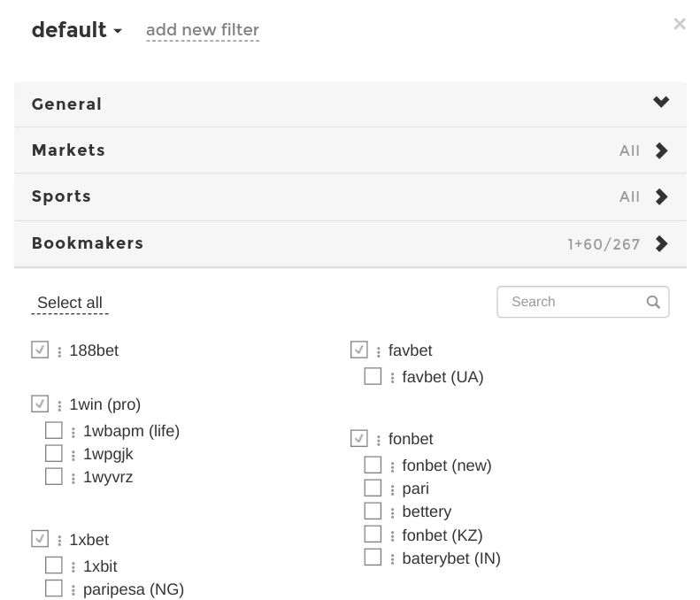The image size is (700, 600).
Task: Click the drag handle dots beside pari
Action: pyautogui.click(x=393, y=489)
